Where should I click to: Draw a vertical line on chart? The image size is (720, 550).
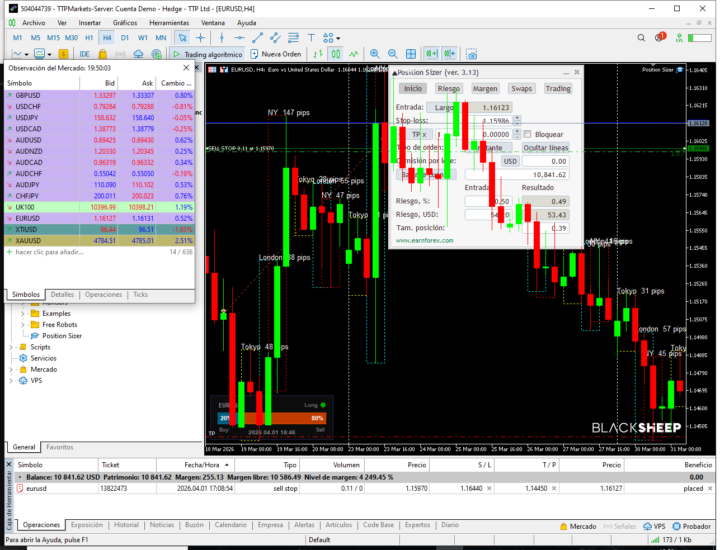[221, 38]
